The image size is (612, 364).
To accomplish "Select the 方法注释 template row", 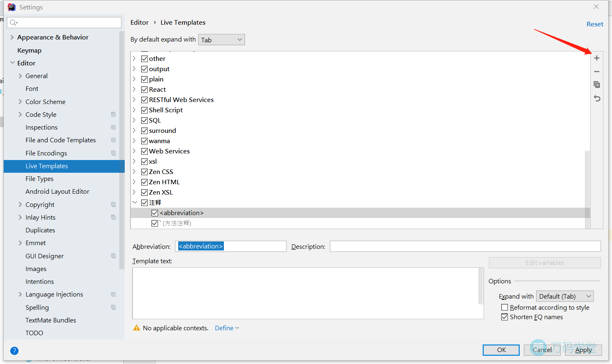I will pyautogui.click(x=360, y=223).
